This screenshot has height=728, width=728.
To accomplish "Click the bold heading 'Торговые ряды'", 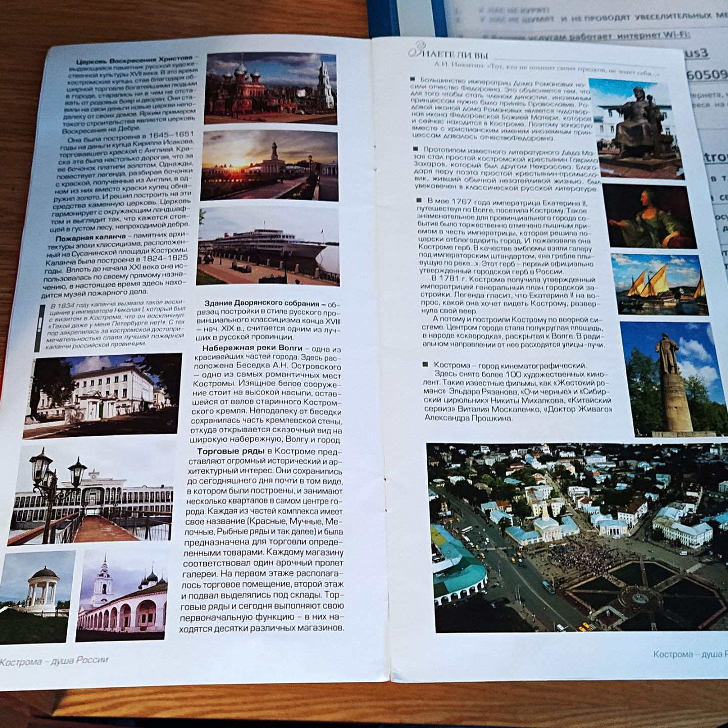I will point(231,451).
